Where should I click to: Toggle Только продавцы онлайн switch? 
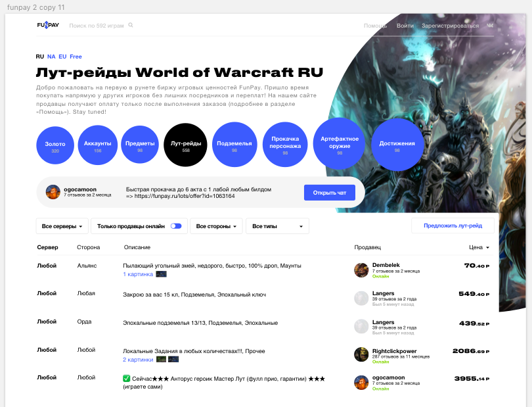pos(176,226)
